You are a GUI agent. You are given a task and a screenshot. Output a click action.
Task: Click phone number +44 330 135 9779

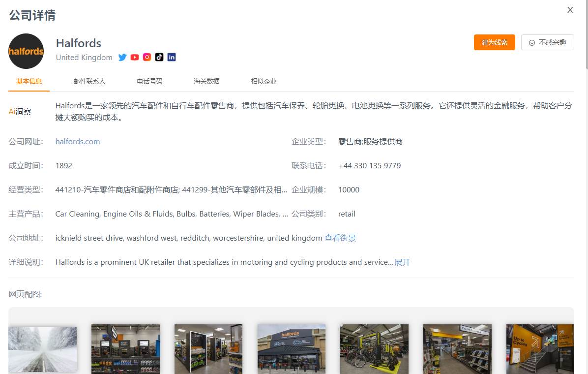(369, 166)
